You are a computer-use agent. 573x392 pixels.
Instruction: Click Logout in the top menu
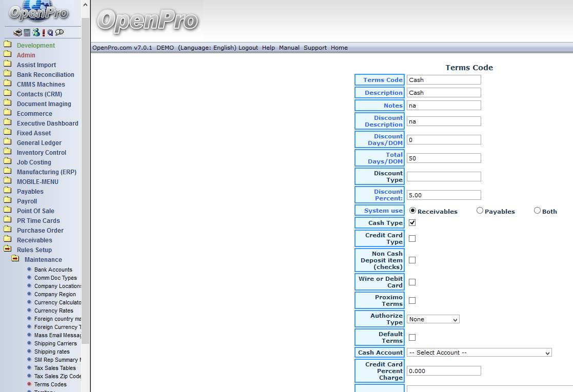pos(248,48)
